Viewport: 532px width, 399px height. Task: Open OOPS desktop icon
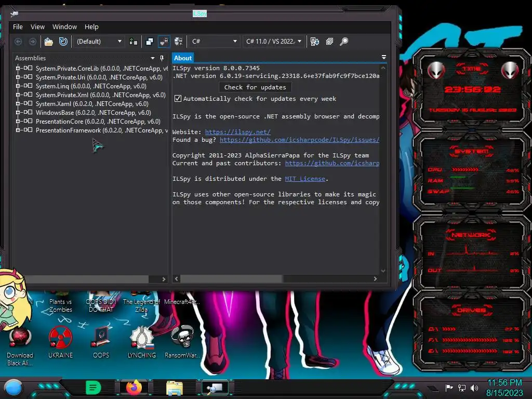tap(101, 342)
